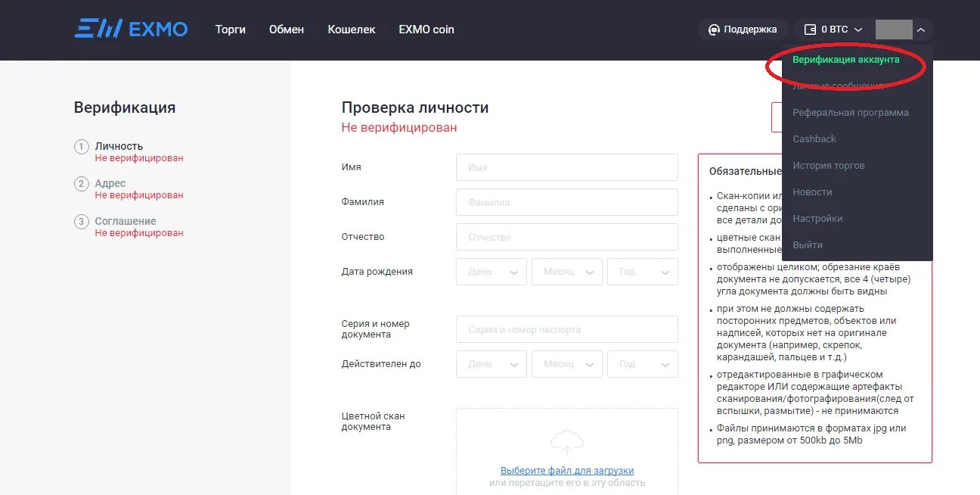The height and width of the screenshot is (495, 980).
Task: Expand the 0 BTC balance dropdown
Action: 833,30
